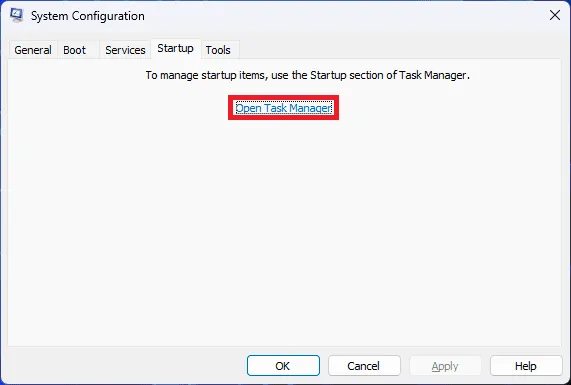This screenshot has height=385, width=571.
Task: Click the blank strip right of Tools tab
Action: coord(400,50)
